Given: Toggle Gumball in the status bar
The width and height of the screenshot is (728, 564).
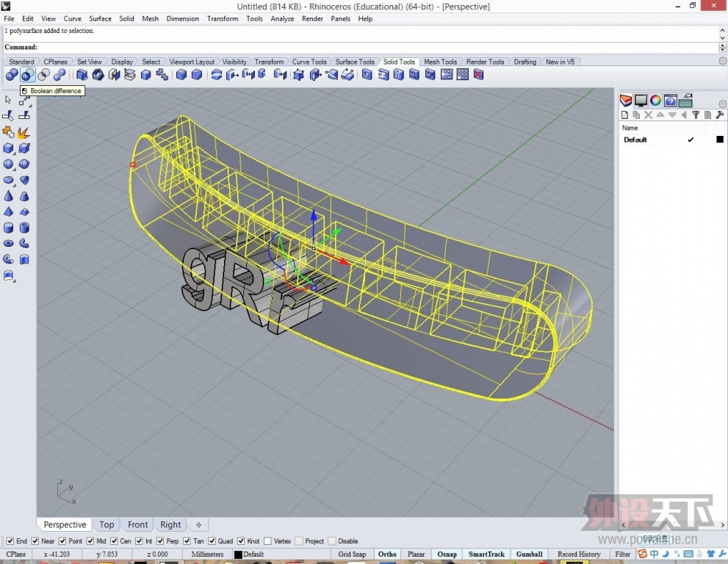Looking at the screenshot, I should 529,554.
